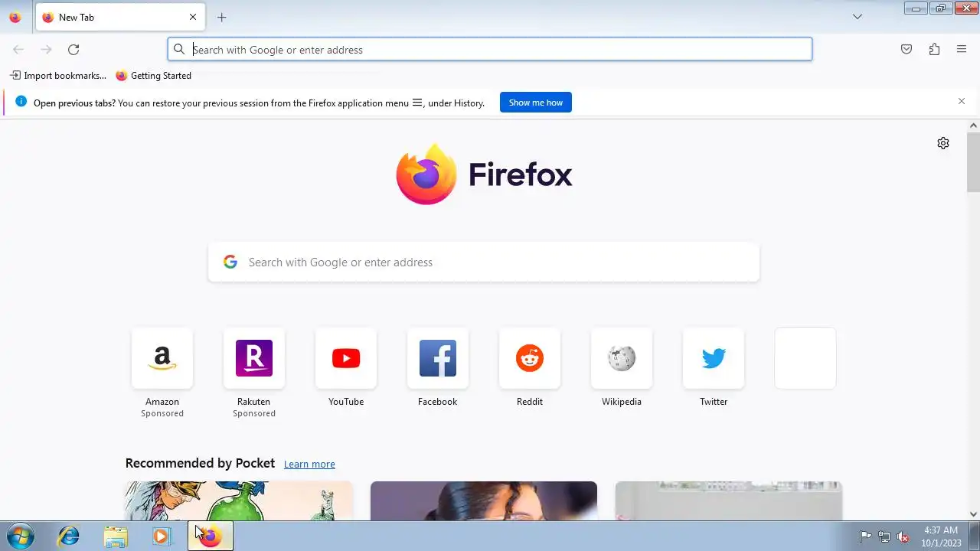The width and height of the screenshot is (980, 551).
Task: Close the New Tab tab
Action: (x=193, y=17)
